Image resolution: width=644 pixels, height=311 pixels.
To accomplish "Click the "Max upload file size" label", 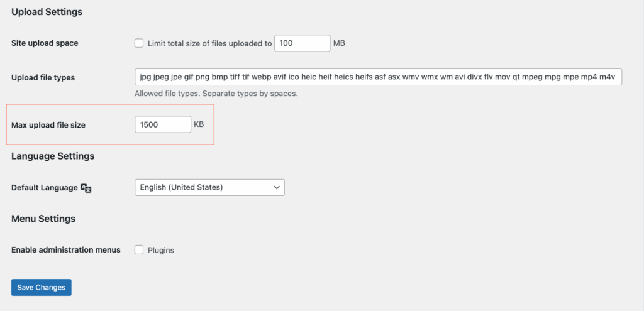I will pyautogui.click(x=48, y=125).
